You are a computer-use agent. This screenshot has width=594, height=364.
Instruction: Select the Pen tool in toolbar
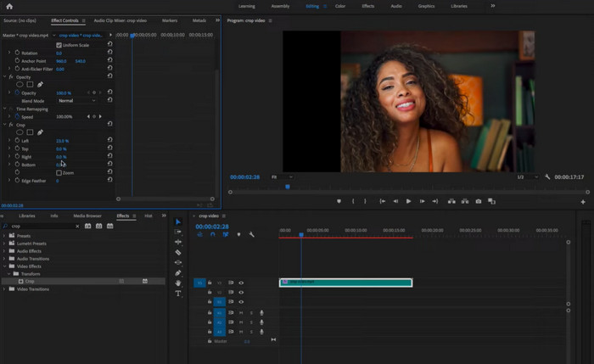click(x=178, y=272)
